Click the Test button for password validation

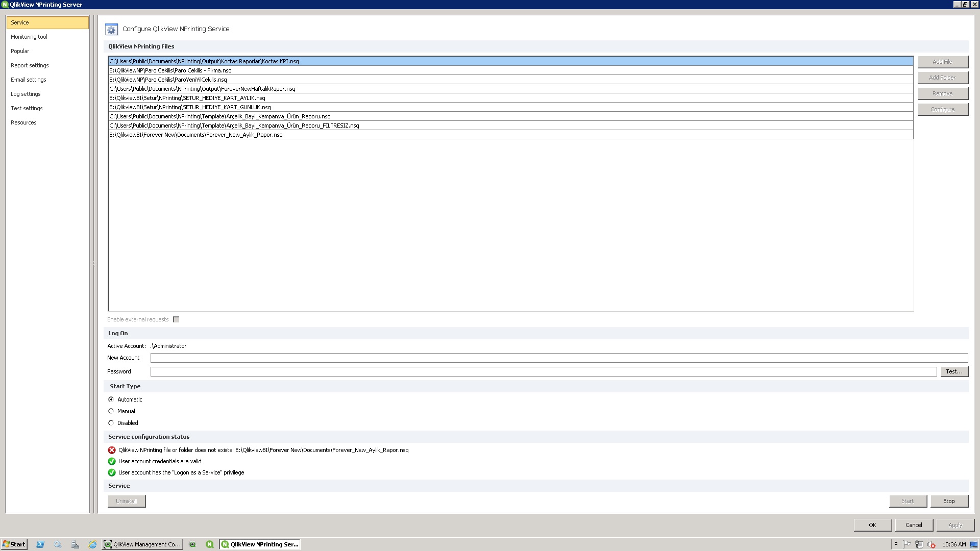(954, 371)
